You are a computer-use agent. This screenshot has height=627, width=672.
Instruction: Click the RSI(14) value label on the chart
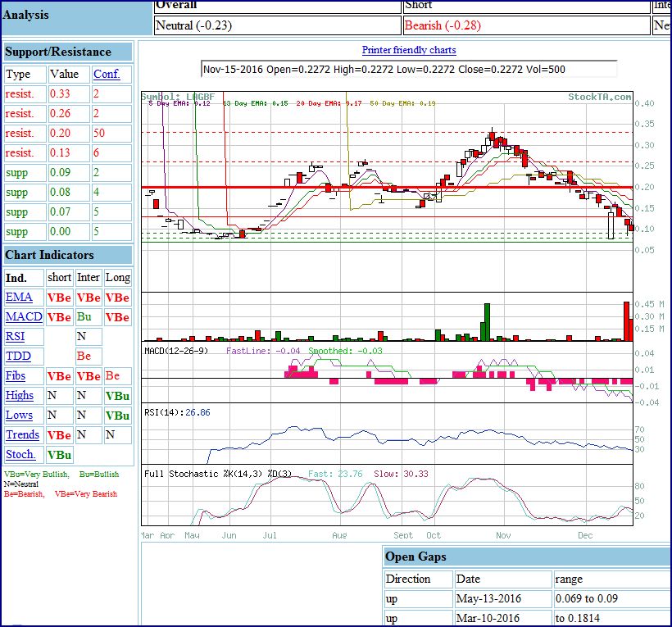(177, 412)
